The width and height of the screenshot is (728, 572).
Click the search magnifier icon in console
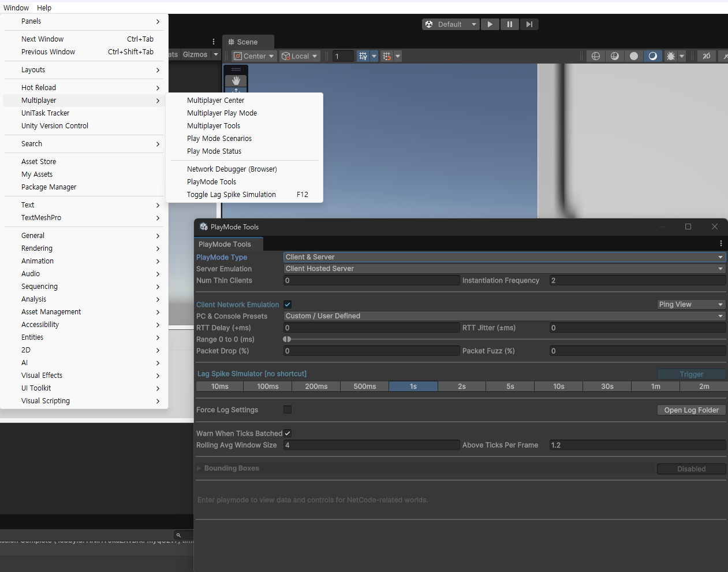click(x=178, y=535)
